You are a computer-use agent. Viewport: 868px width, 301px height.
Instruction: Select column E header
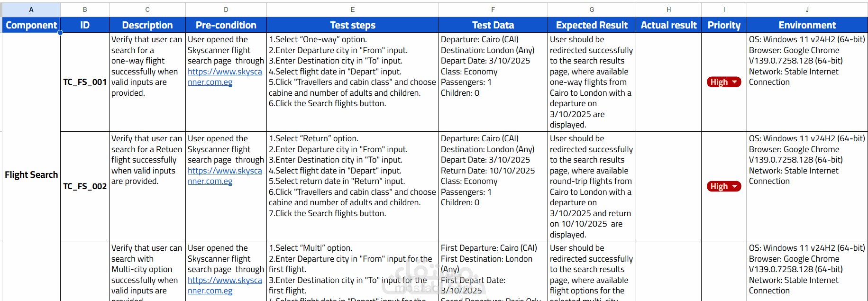point(353,9)
